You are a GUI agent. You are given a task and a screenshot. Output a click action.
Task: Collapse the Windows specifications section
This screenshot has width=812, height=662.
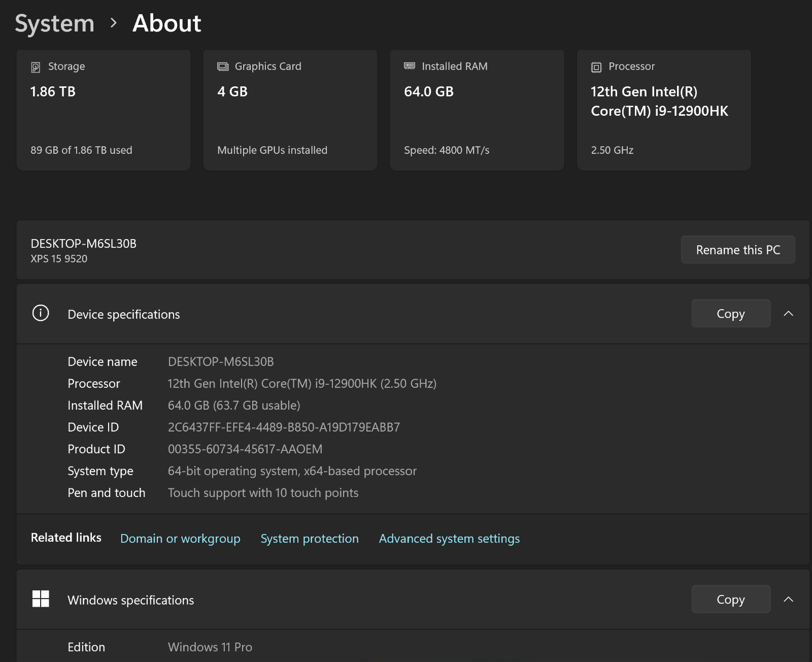[788, 599]
